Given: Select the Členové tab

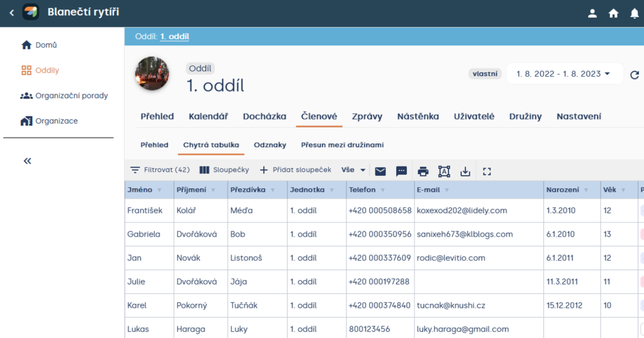Looking at the screenshot, I should (319, 116).
